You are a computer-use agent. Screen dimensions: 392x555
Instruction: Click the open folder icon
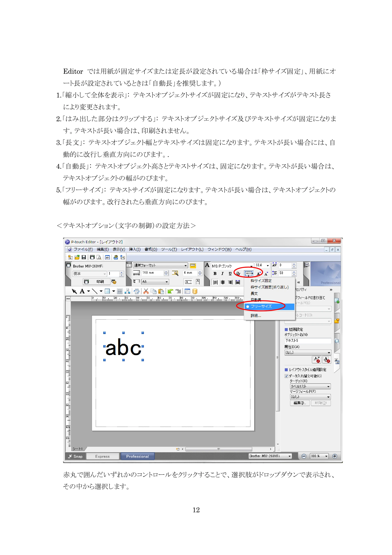(x=77, y=257)
